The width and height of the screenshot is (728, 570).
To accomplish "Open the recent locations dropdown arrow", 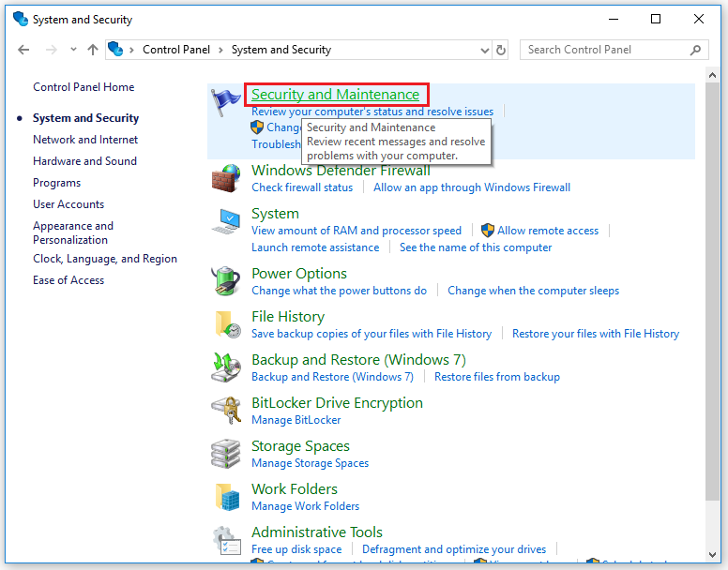I will (73, 49).
